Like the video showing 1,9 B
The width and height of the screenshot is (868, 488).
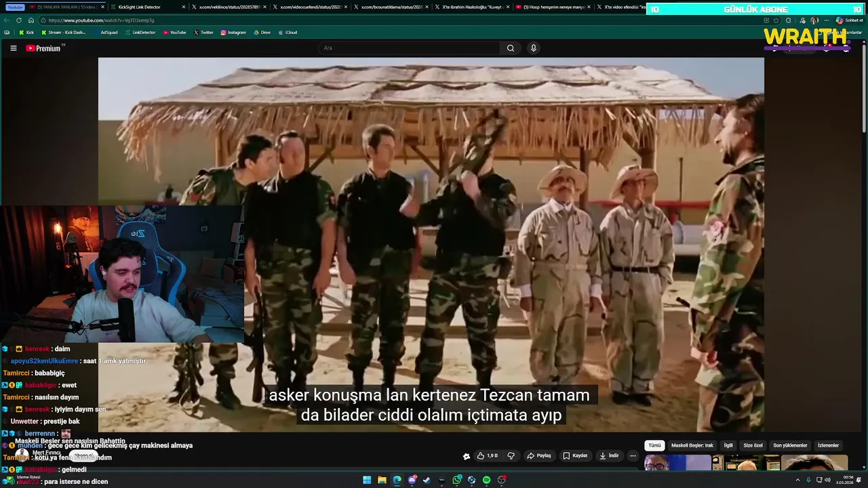pos(488,455)
